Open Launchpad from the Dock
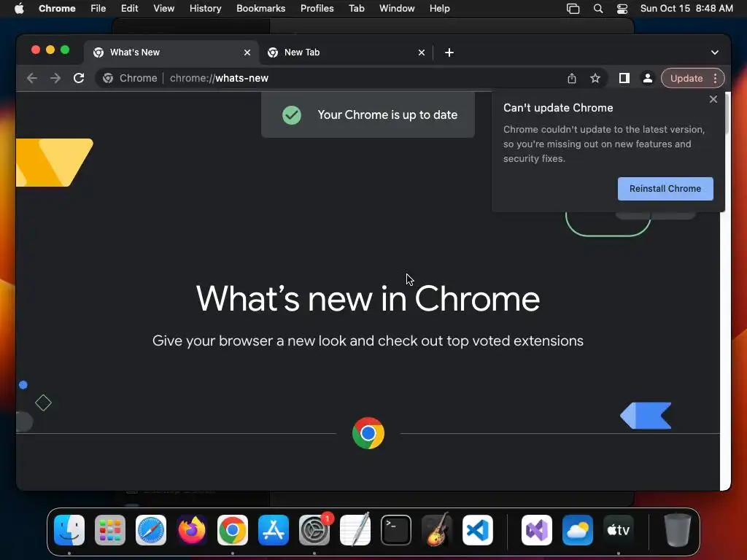 click(x=110, y=530)
